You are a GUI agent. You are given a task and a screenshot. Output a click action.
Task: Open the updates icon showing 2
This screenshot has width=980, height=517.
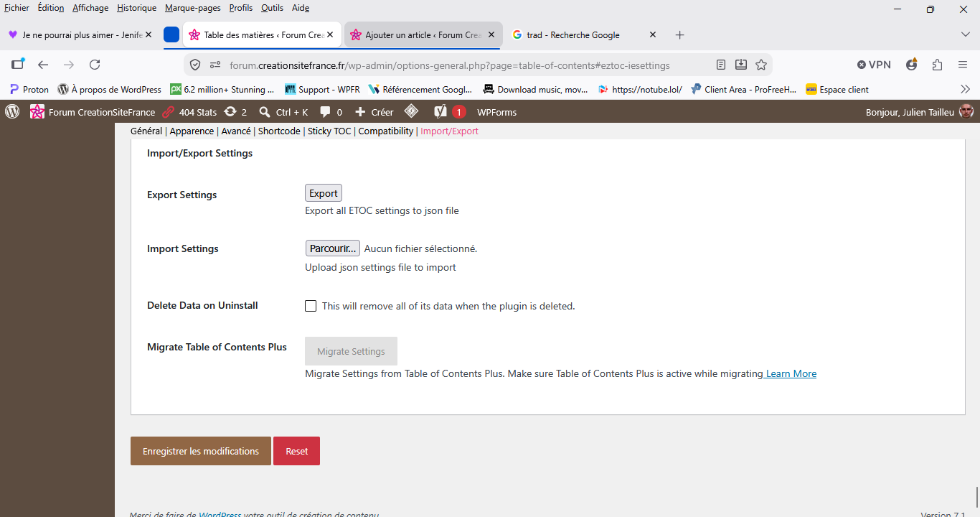(235, 112)
